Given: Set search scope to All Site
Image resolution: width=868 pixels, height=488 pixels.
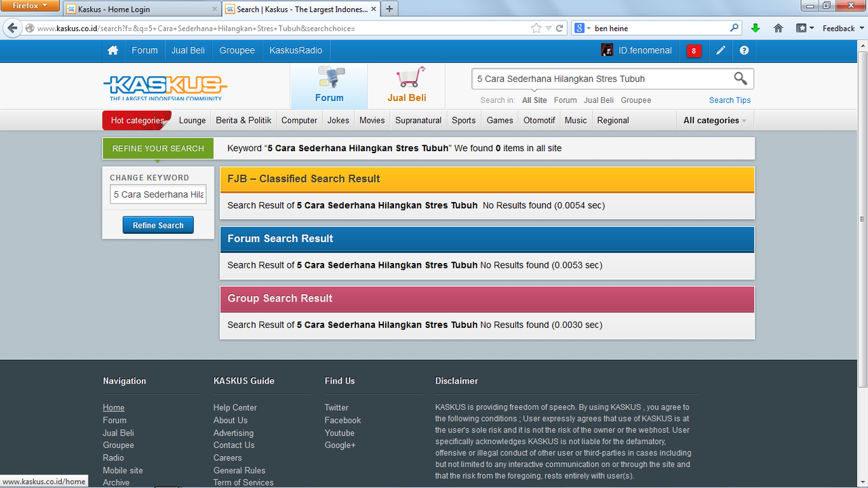Looking at the screenshot, I should 534,100.
